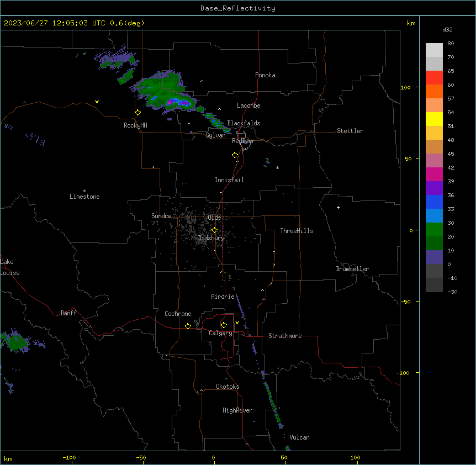The width and height of the screenshot is (476, 465).
Task: Select the Strathmore city label
Action: point(285,336)
